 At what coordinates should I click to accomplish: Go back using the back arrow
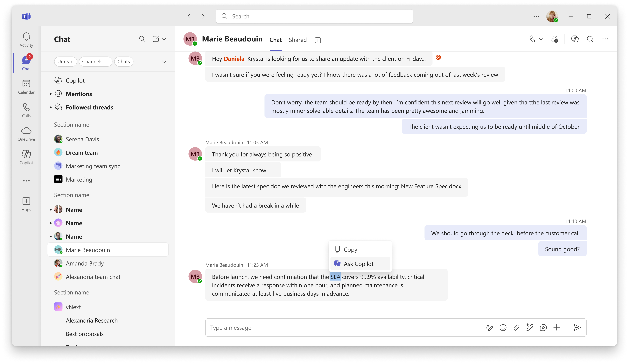[189, 17]
